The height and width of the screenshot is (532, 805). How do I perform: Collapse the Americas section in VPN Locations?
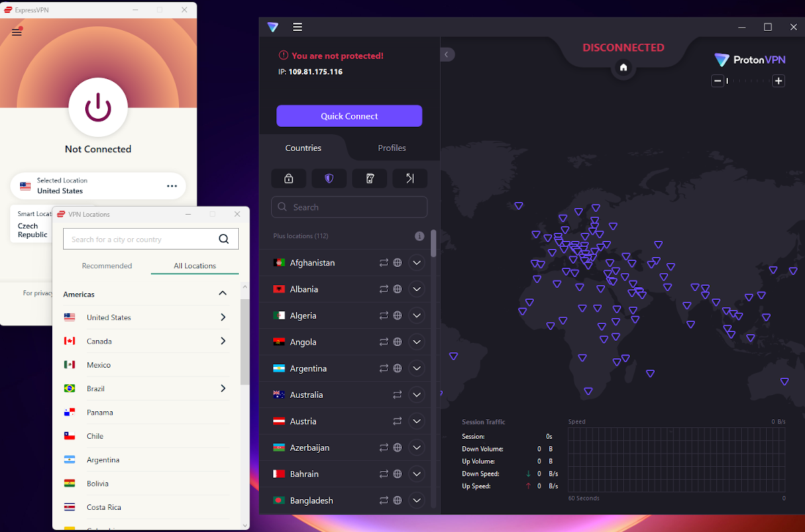(x=222, y=293)
